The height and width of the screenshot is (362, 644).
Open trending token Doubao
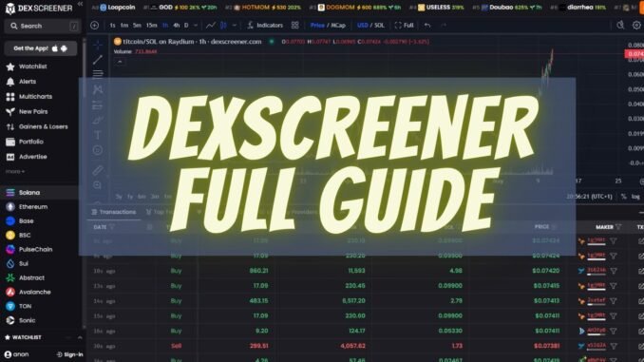click(x=511, y=8)
